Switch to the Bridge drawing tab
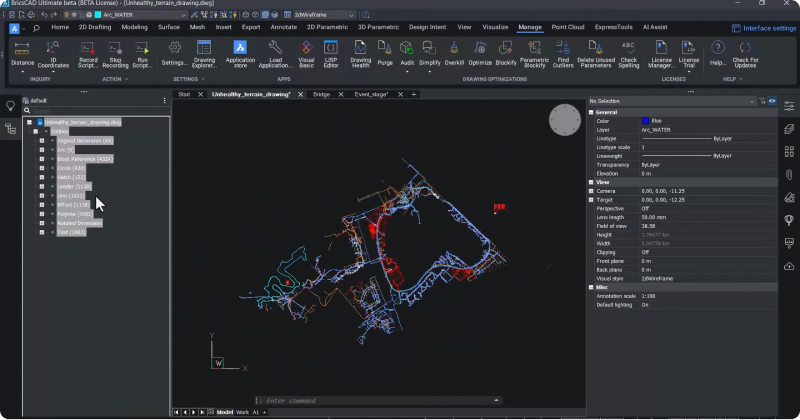800x420 pixels. point(321,94)
